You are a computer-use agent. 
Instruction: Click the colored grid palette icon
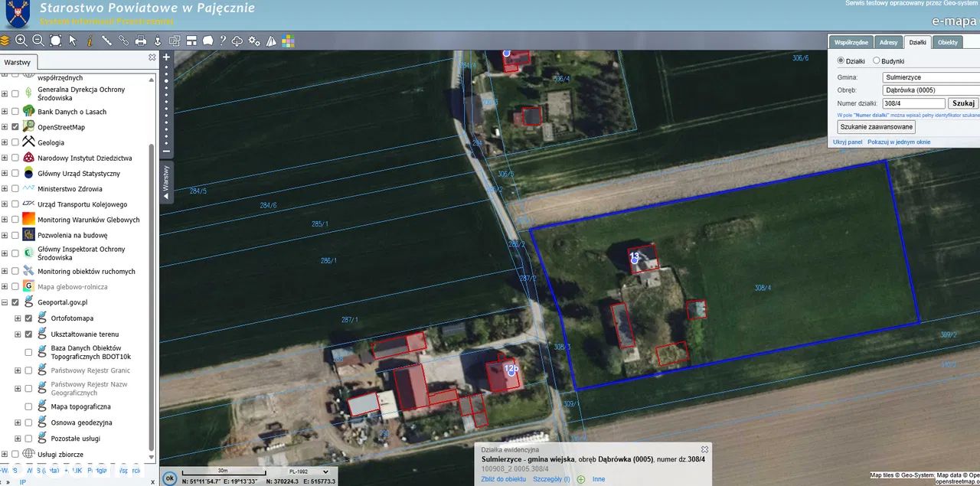pos(288,41)
